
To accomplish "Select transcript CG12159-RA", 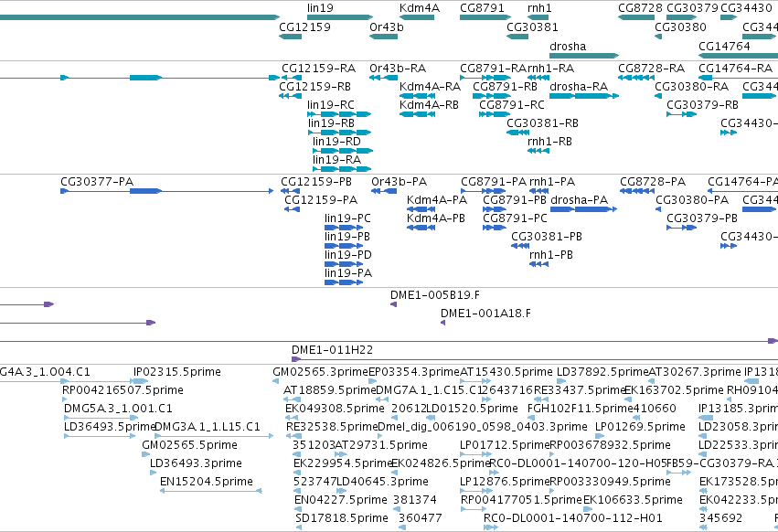I will (x=292, y=78).
